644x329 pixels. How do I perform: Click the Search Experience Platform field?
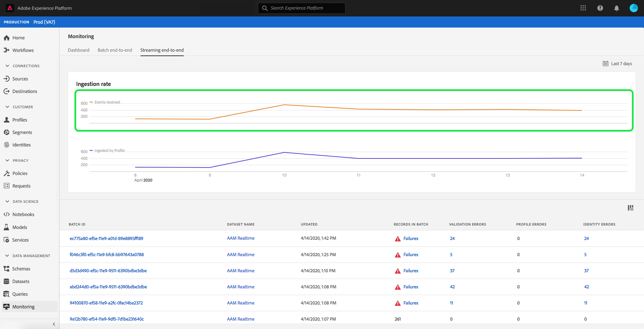(302, 8)
